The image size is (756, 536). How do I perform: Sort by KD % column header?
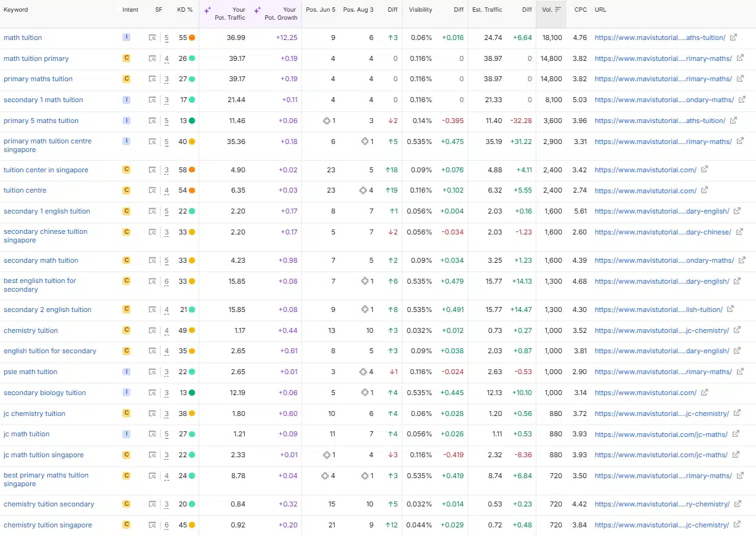[x=185, y=10]
